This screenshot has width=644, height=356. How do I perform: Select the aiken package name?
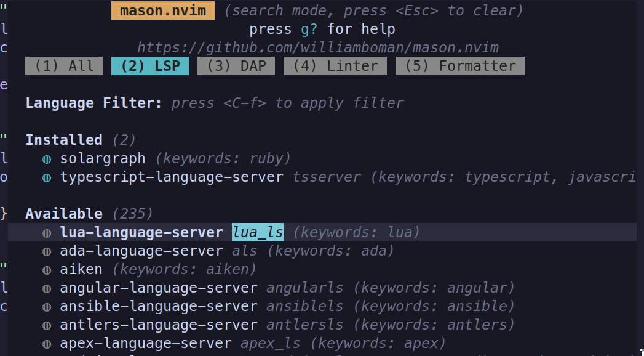point(81,270)
